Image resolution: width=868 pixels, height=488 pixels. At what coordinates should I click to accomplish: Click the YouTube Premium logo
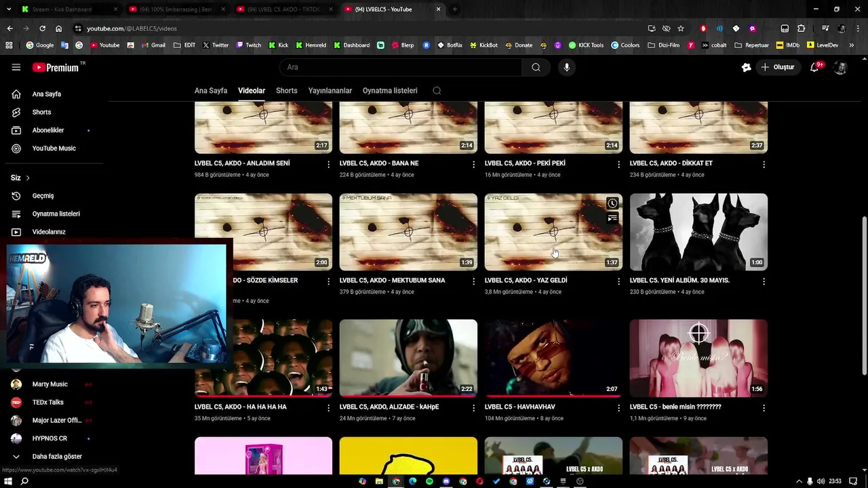coord(57,67)
